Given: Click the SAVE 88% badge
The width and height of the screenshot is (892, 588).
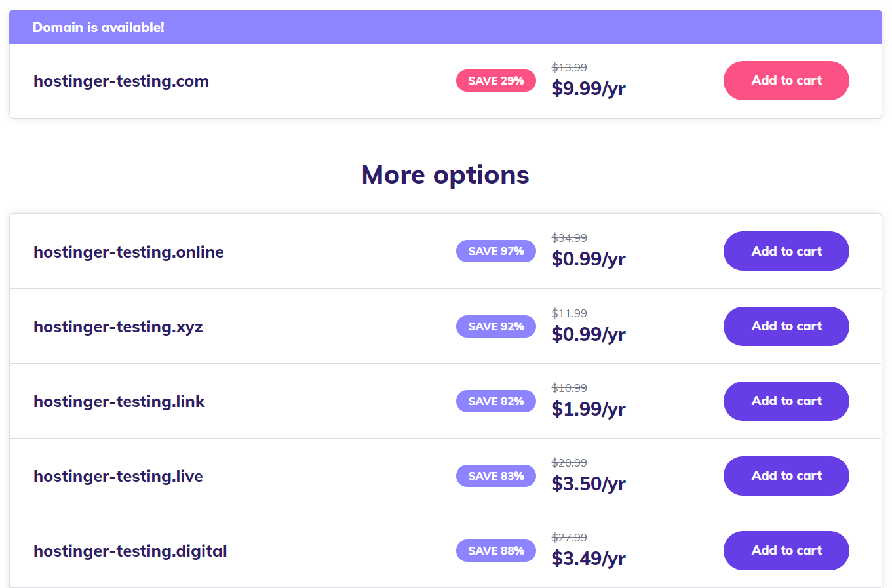Looking at the screenshot, I should tap(495, 551).
